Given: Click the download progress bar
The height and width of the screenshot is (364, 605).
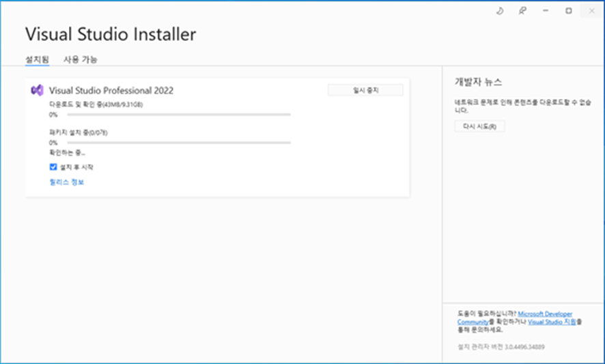Looking at the screenshot, I should tap(179, 115).
